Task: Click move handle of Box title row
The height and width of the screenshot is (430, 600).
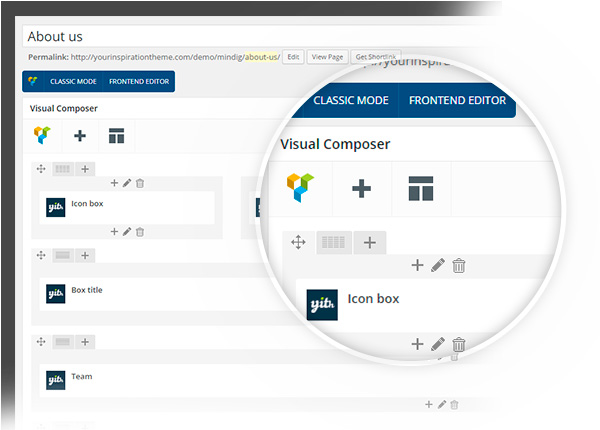Action: point(41,255)
